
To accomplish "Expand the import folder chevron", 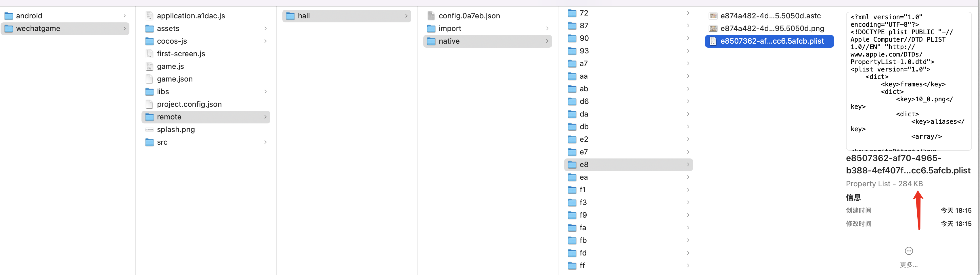I will [x=547, y=28].
